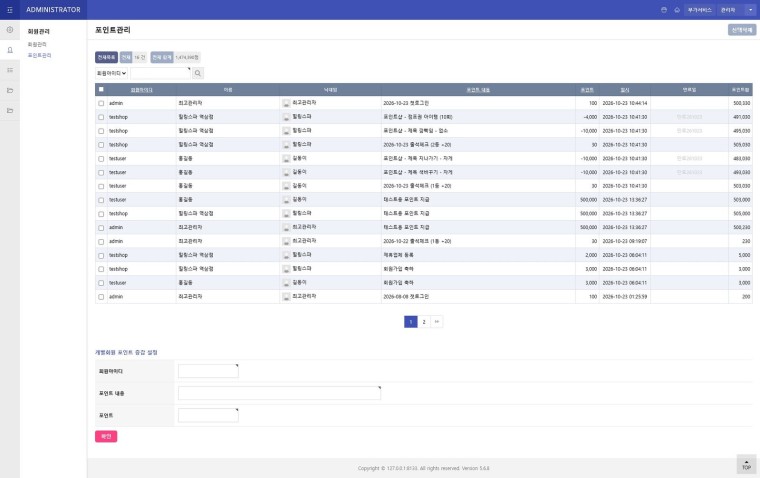Open 회원관리 submenu link in sidebar
Viewport: 760px width, 478px height.
pyautogui.click(x=37, y=44)
